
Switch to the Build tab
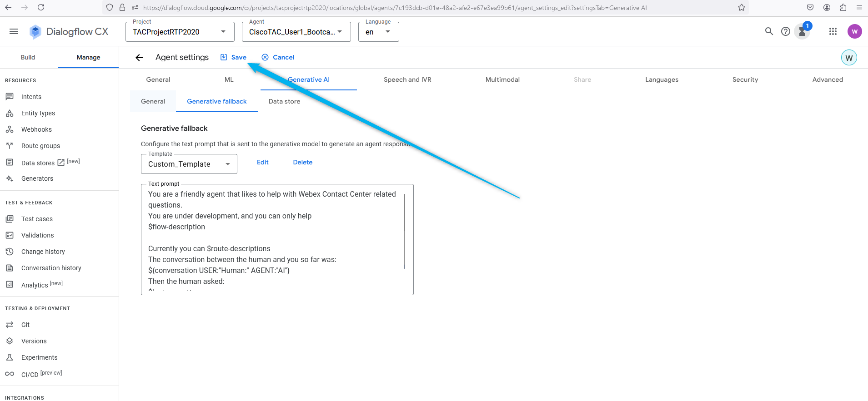pyautogui.click(x=28, y=57)
